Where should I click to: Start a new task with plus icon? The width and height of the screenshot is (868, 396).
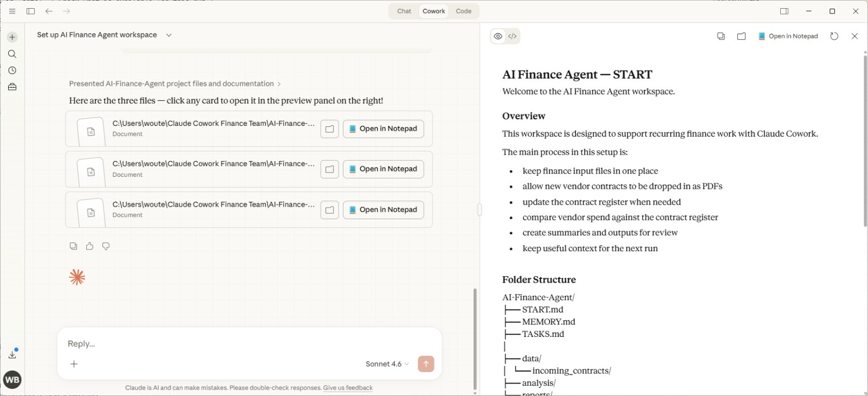pyautogui.click(x=12, y=37)
